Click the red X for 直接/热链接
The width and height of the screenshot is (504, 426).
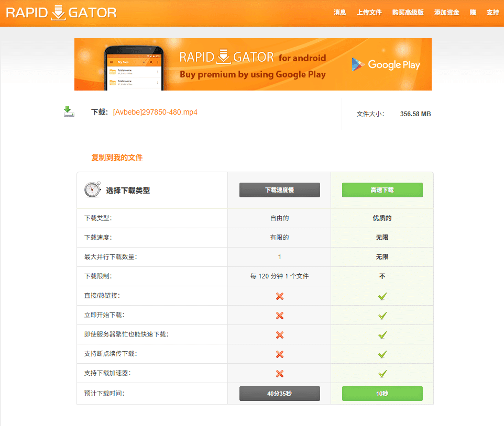point(279,296)
